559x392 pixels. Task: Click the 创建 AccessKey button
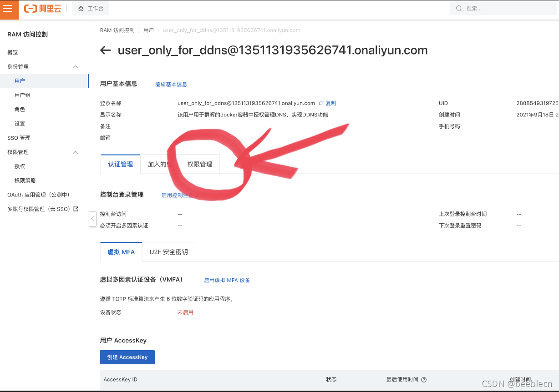click(x=127, y=357)
